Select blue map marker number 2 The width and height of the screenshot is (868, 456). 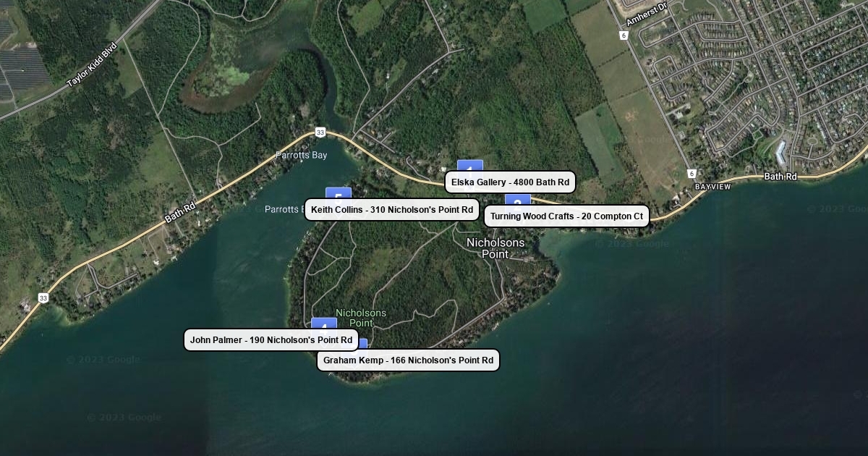(x=517, y=200)
